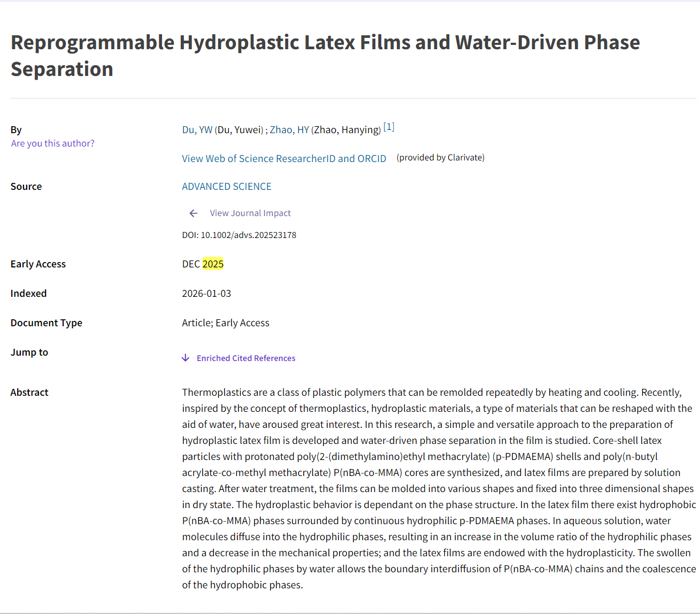Open author link Zhao, HY

(x=289, y=130)
